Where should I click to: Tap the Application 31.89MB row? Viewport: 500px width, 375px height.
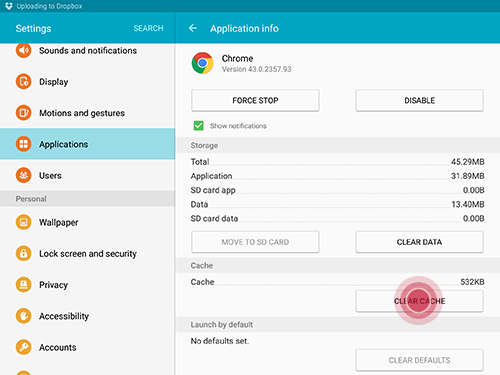click(x=337, y=176)
